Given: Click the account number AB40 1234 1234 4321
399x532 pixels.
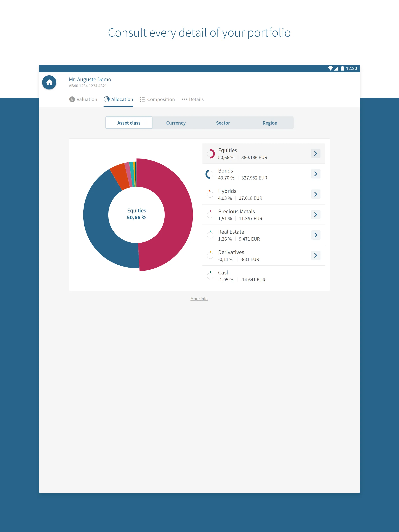Looking at the screenshot, I should tap(88, 85).
